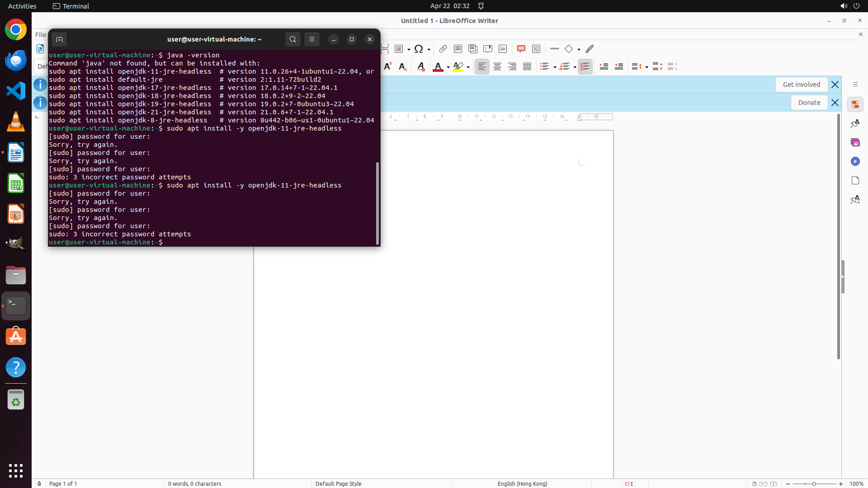Click the Get involved button
The image size is (868, 488).
point(801,84)
